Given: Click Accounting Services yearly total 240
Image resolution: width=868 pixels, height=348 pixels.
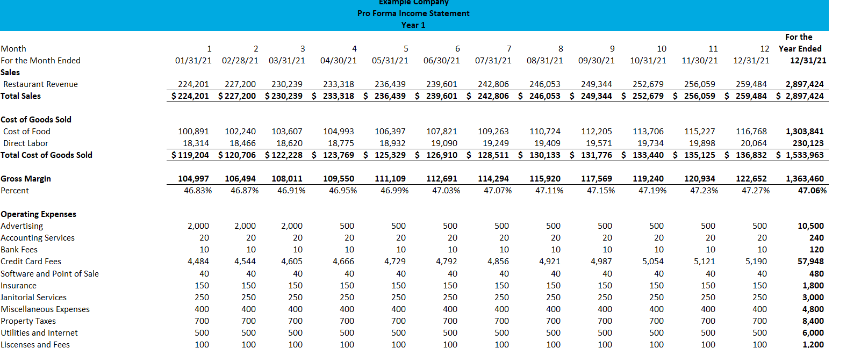Looking at the screenshot, I should coord(816,238).
